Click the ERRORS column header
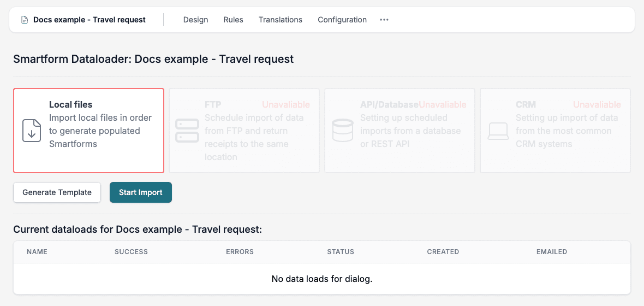 tap(240, 252)
